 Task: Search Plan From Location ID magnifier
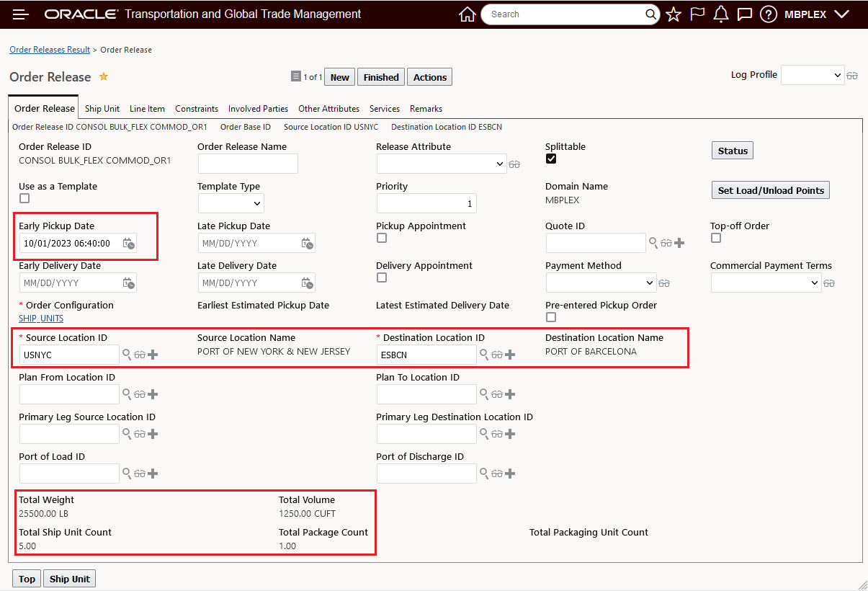[x=127, y=394]
